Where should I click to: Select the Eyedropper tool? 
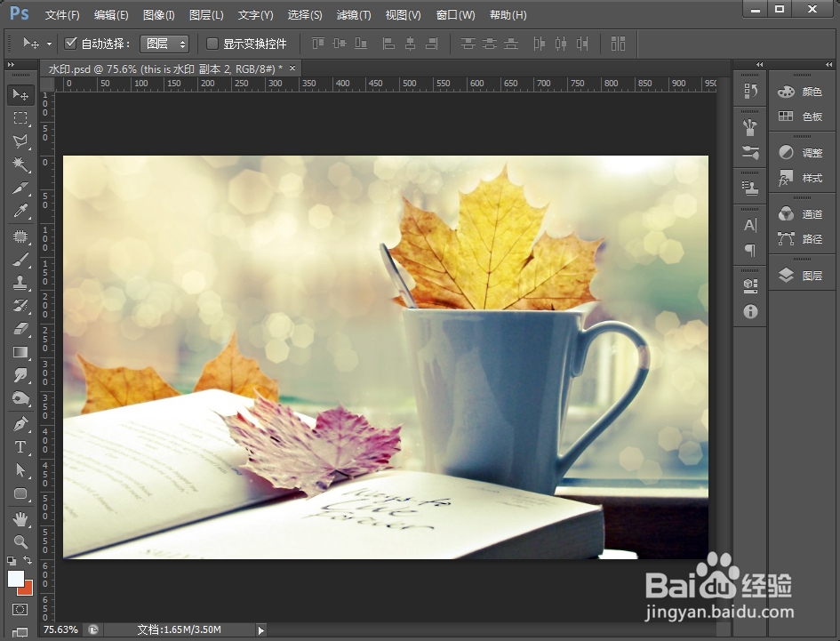tap(20, 212)
